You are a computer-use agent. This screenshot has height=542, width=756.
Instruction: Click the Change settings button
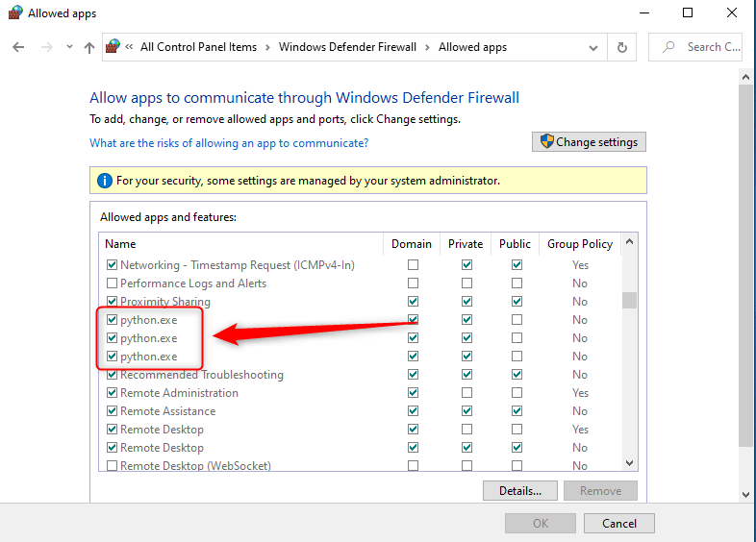(x=589, y=142)
